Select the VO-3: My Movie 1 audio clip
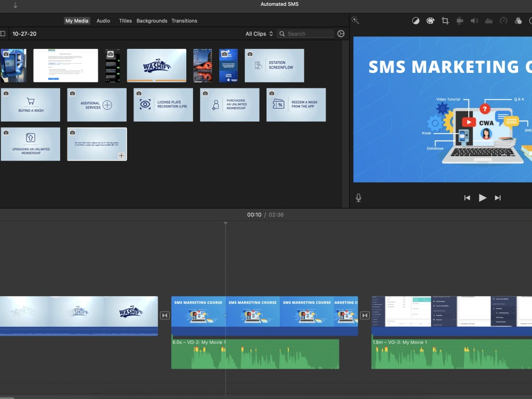This screenshot has height=399, width=532. tap(452, 354)
